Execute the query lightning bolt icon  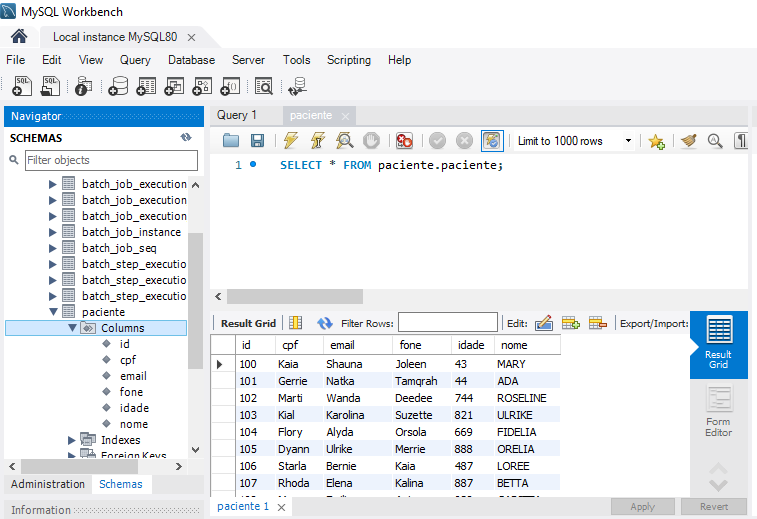point(291,140)
